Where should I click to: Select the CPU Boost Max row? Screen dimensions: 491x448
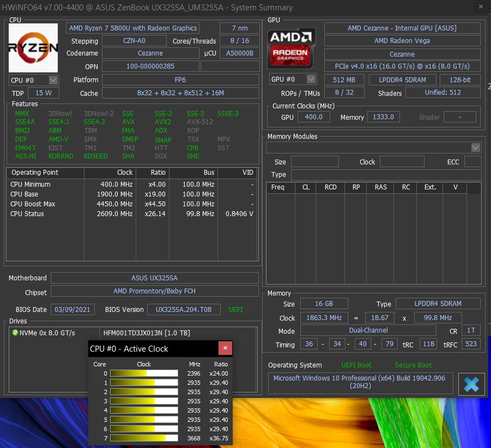click(x=132, y=204)
